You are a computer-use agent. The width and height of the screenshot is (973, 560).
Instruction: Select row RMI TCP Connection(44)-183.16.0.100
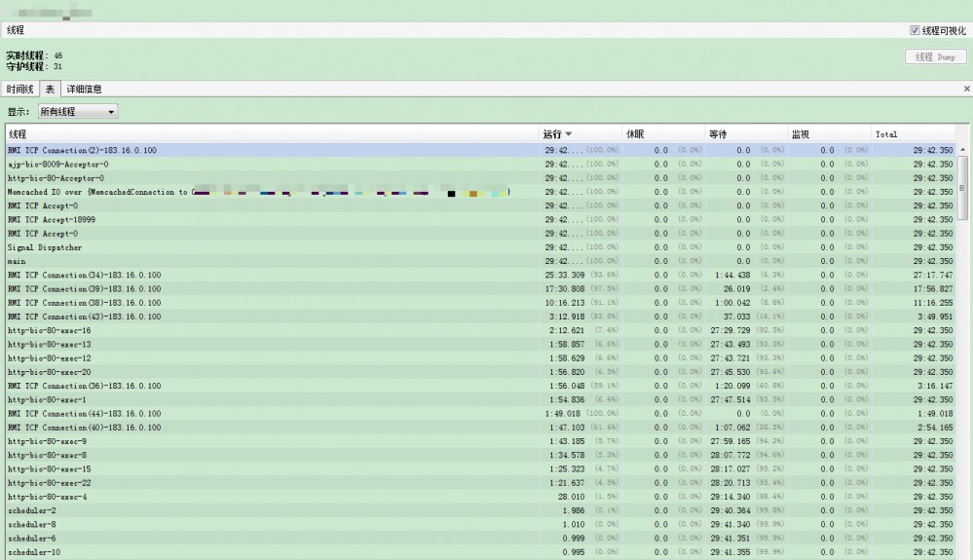481,414
